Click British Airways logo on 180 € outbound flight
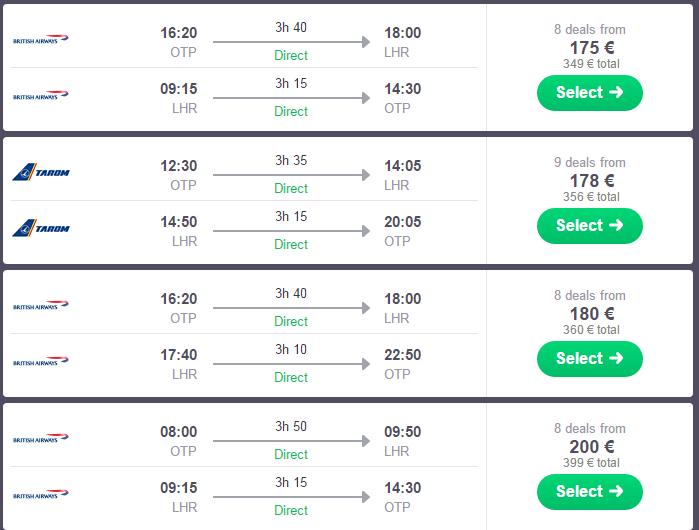 41,305
